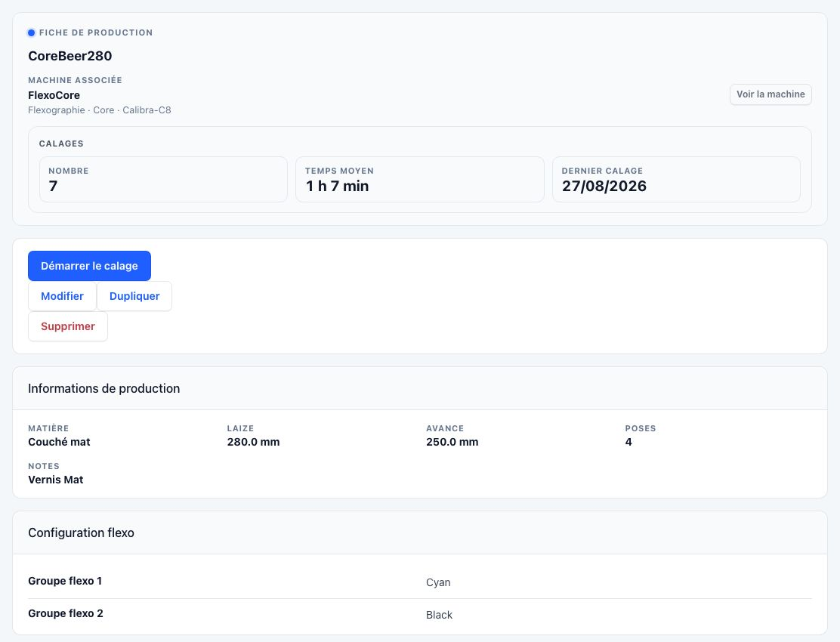This screenshot has height=642, width=840.
Task: Click the Matière value Couché mat
Action: [x=59, y=442]
